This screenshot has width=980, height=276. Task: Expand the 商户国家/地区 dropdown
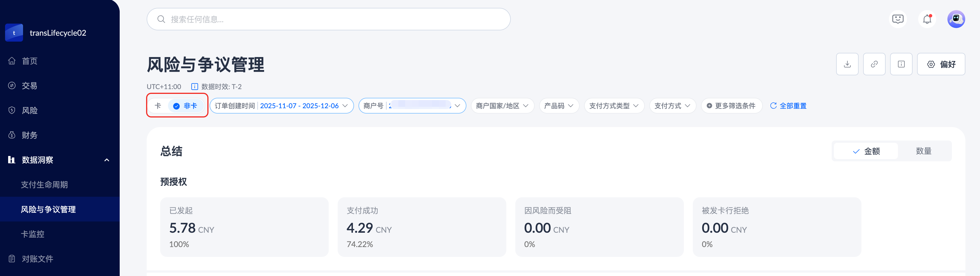pyautogui.click(x=502, y=106)
